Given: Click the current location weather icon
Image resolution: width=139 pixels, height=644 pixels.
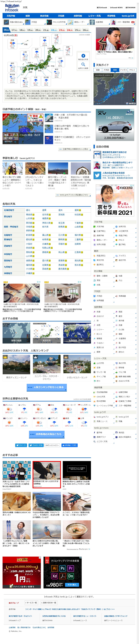Looking at the screenshot, I should point(83,56).
